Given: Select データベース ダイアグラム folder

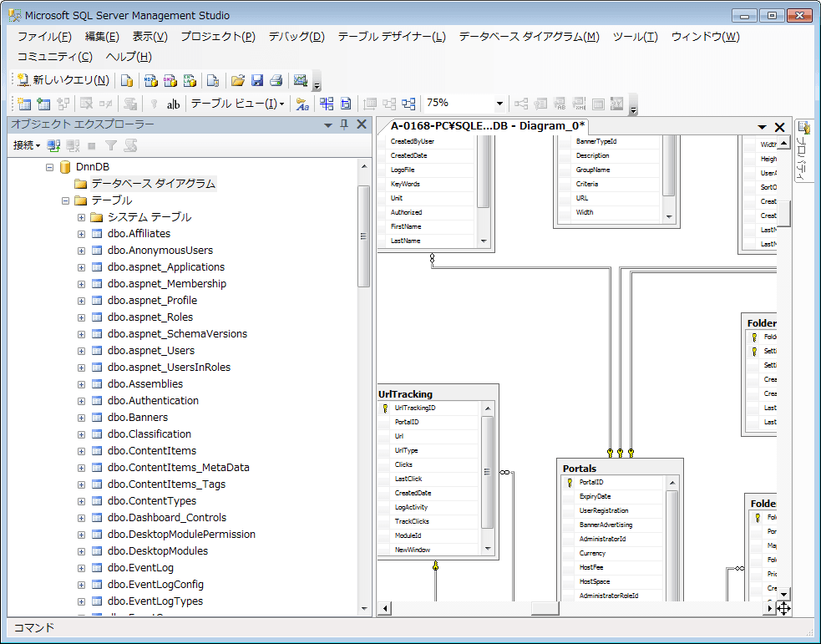Looking at the screenshot, I should (153, 184).
